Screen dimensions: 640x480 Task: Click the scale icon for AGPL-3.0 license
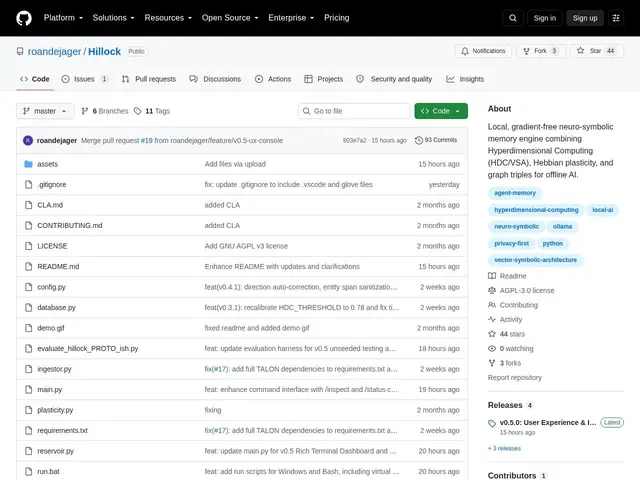(492, 291)
